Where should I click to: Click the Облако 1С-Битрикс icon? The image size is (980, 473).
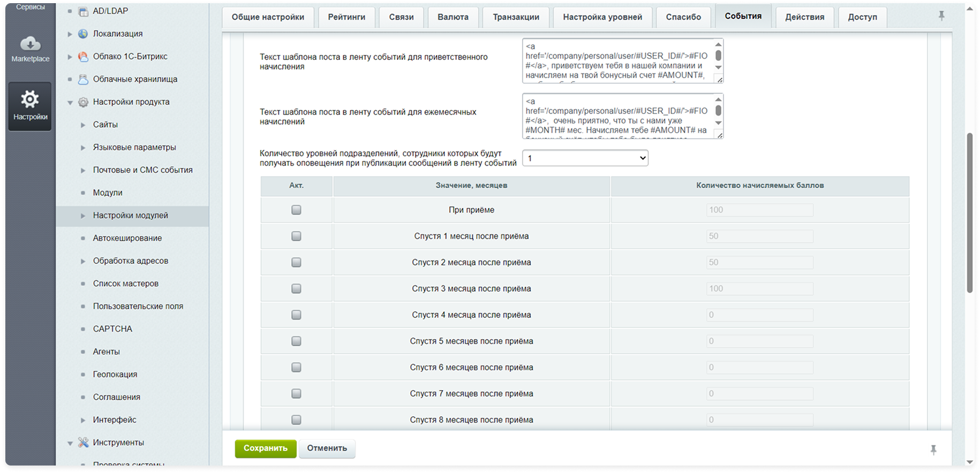83,56
